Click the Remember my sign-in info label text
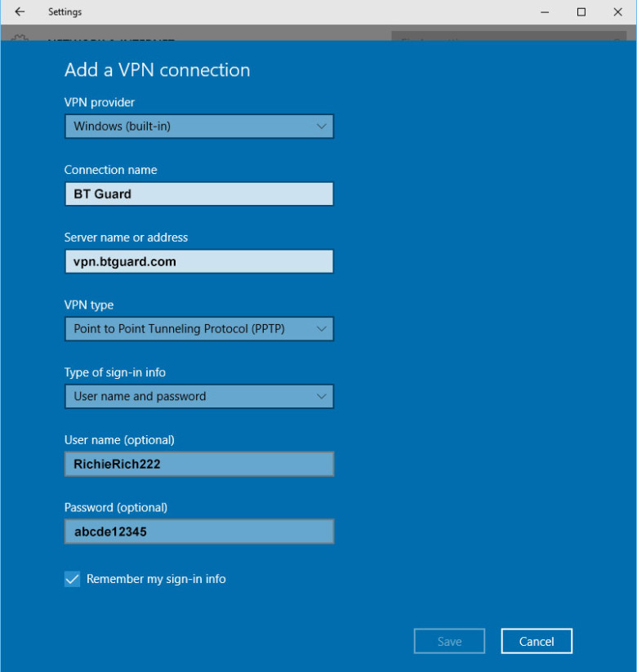This screenshot has height=672, width=637. tap(156, 579)
